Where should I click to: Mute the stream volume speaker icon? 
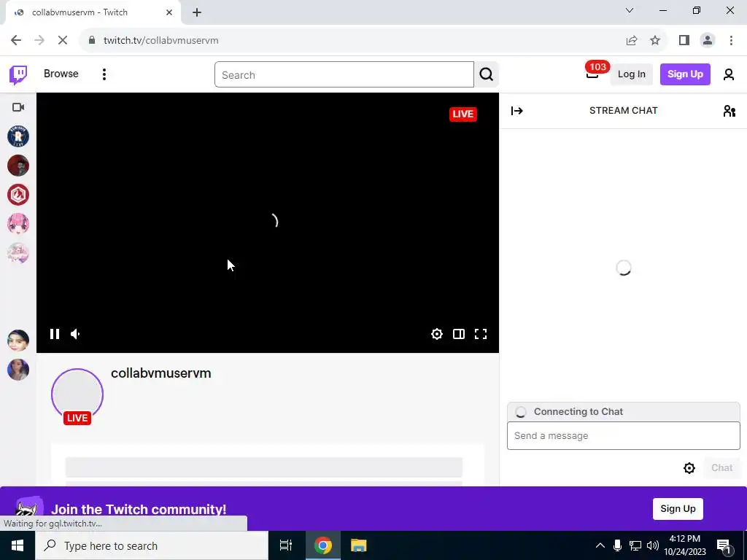[x=75, y=334]
